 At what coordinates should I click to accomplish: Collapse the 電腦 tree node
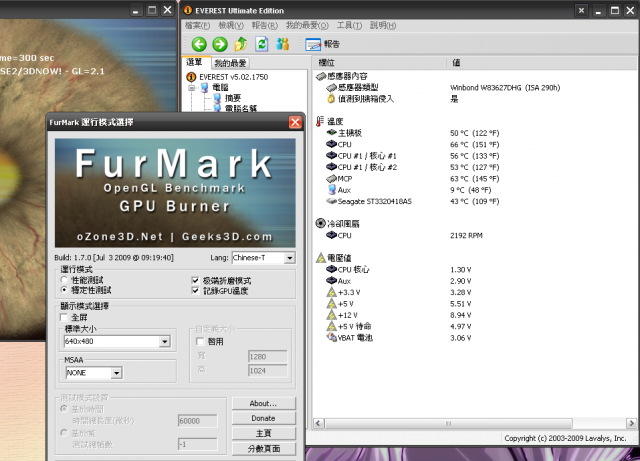(191, 88)
